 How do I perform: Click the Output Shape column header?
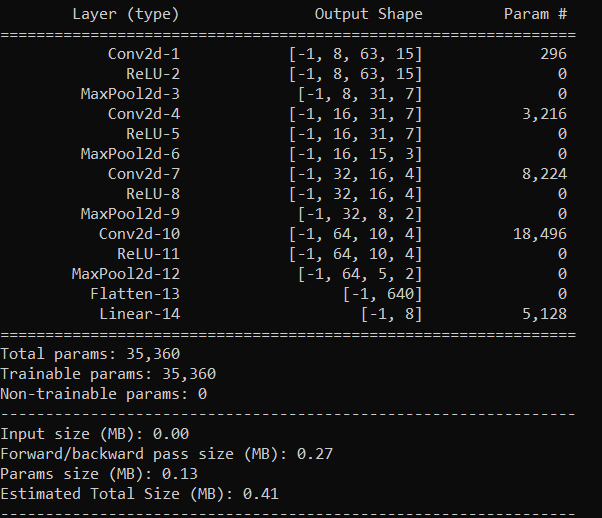pos(369,14)
